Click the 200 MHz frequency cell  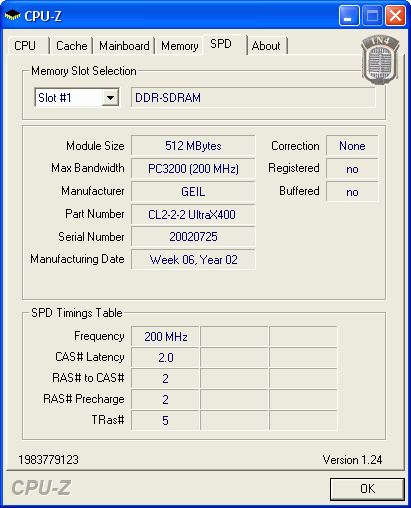(166, 336)
